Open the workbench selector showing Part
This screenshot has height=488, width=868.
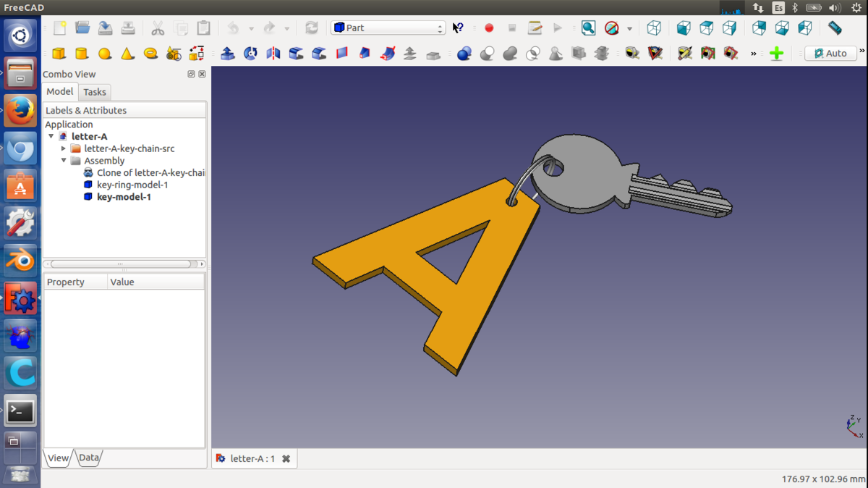click(388, 28)
